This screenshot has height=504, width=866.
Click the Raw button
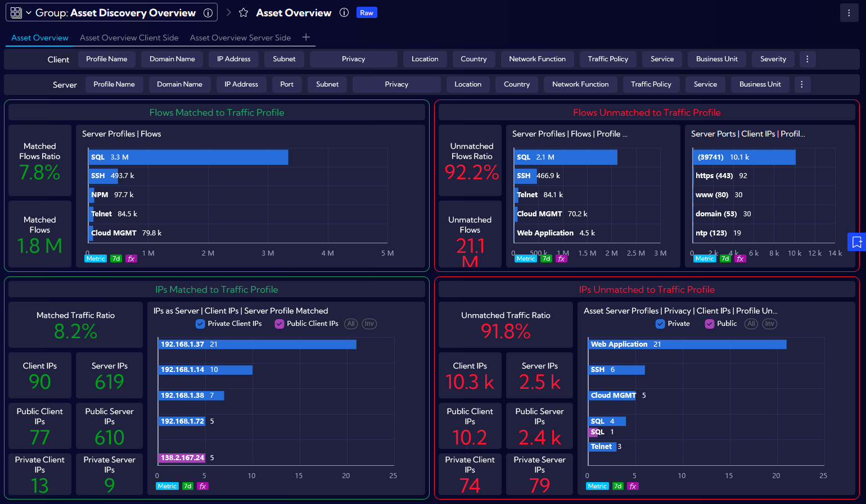tap(367, 13)
